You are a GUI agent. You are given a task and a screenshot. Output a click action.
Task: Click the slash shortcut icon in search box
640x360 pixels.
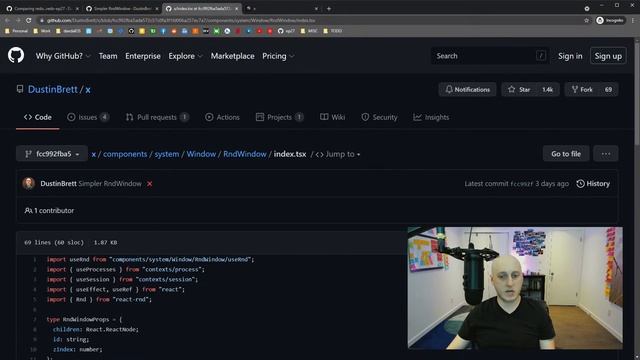(x=541, y=56)
